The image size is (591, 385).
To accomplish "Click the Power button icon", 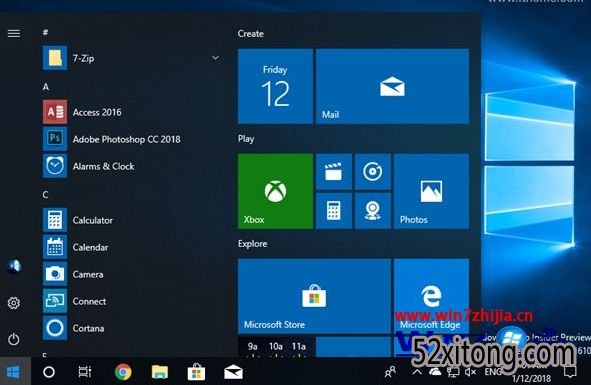I will [14, 339].
